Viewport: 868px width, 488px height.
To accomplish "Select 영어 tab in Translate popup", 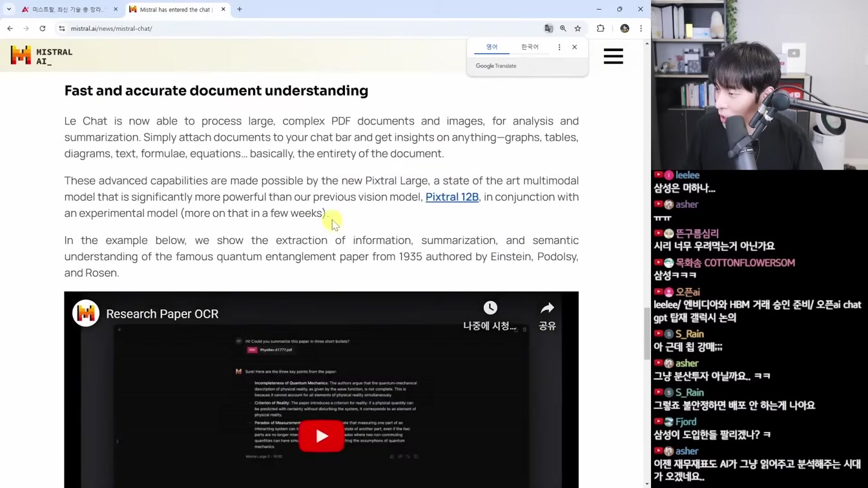I will [x=492, y=47].
